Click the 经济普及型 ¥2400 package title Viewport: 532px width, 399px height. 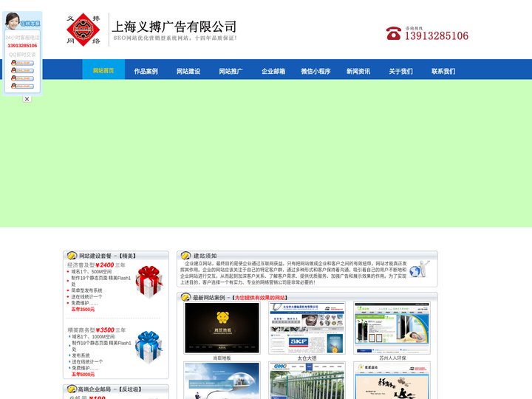click(x=96, y=265)
